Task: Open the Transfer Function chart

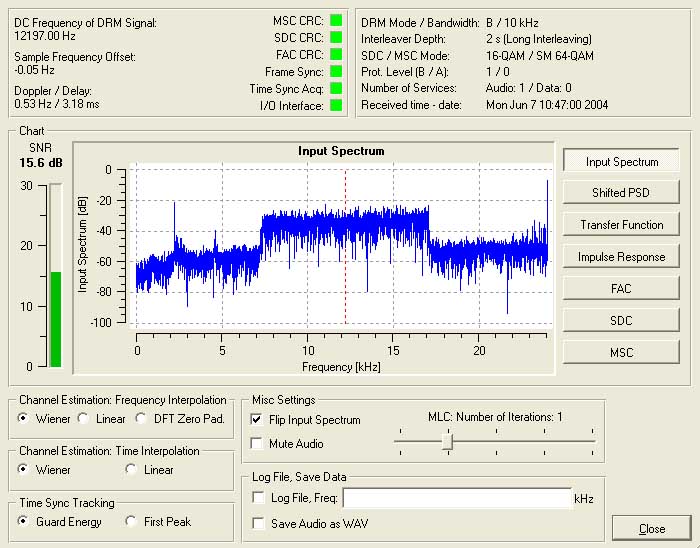Action: click(621, 225)
